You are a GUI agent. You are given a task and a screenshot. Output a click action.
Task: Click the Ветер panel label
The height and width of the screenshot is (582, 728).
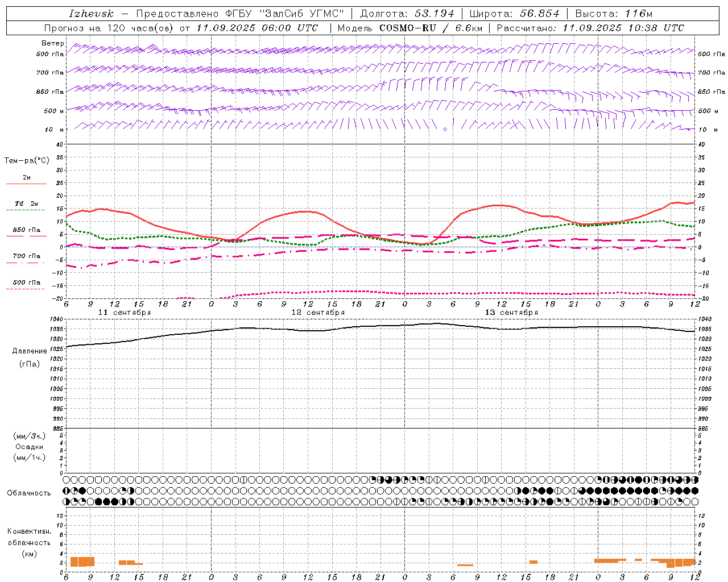click(x=52, y=43)
